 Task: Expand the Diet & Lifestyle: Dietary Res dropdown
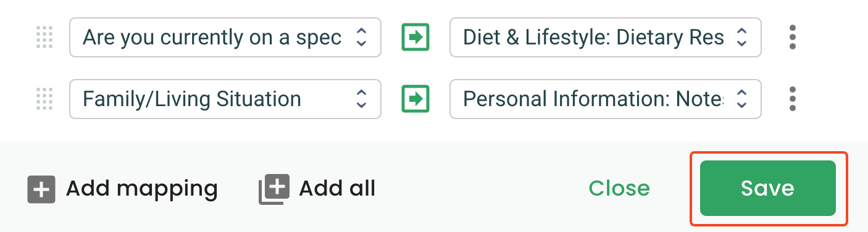[606, 38]
